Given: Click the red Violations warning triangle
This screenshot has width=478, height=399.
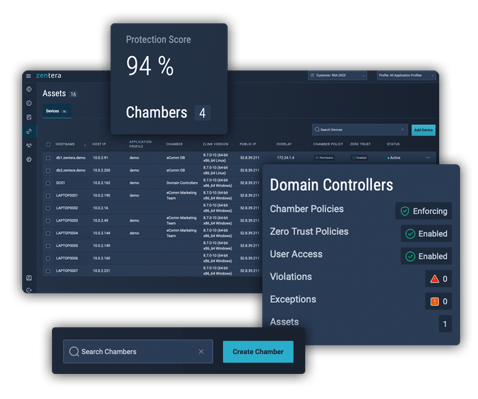Looking at the screenshot, I should tap(434, 279).
